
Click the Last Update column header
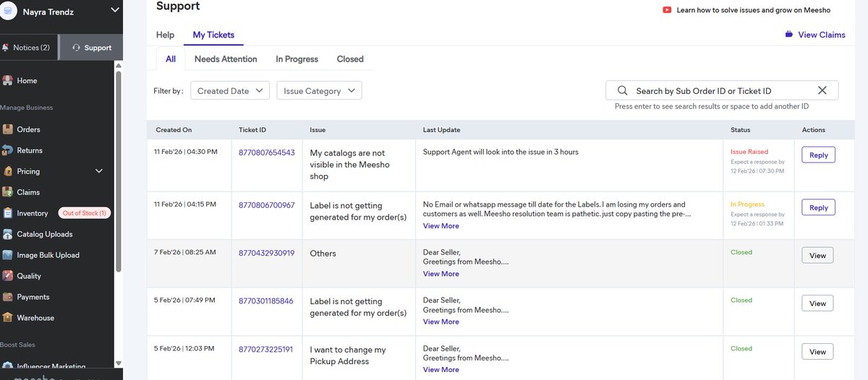click(441, 130)
